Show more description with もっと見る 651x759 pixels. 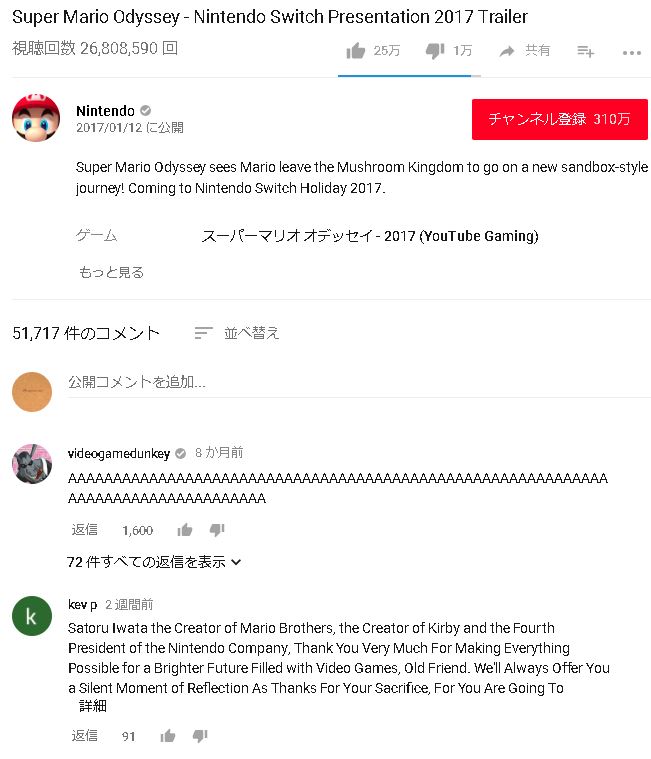[111, 272]
